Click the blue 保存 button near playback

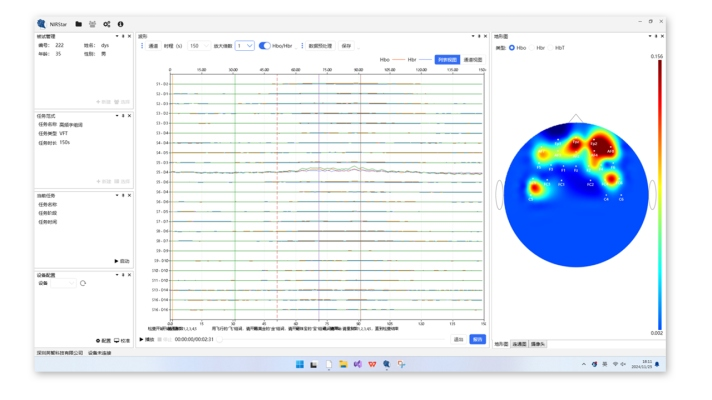pos(477,339)
